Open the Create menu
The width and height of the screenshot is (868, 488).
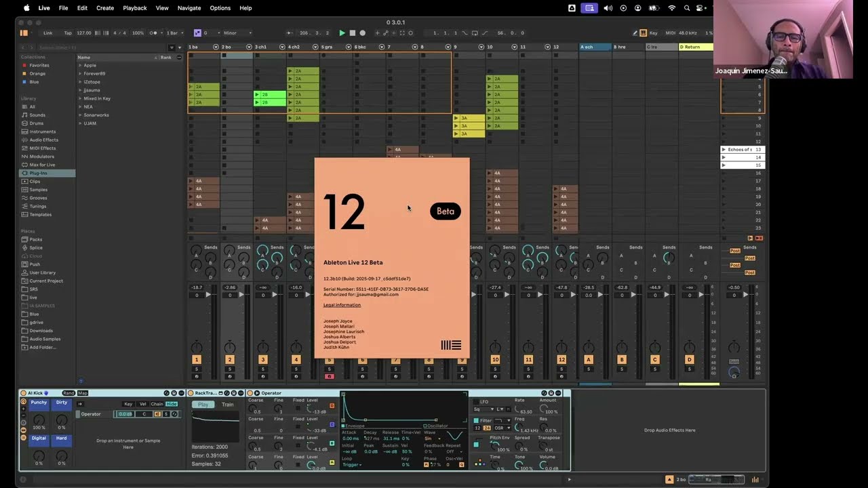click(x=105, y=8)
